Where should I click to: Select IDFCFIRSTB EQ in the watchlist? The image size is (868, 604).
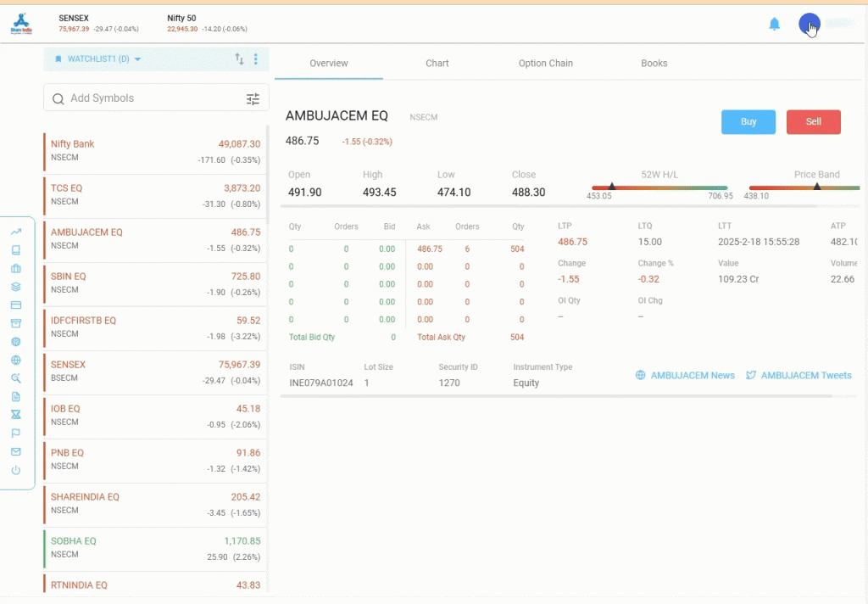click(x=155, y=328)
